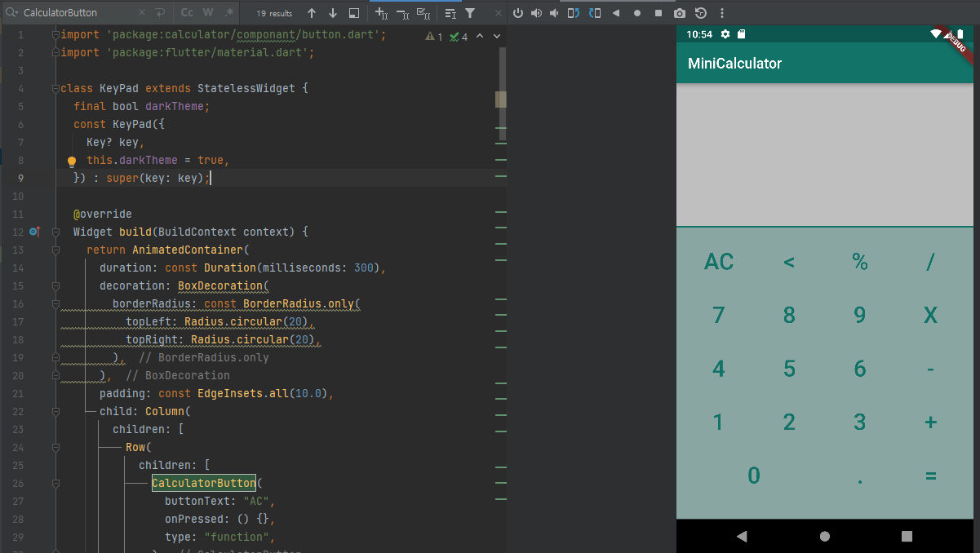Tap Android navigation recents button
The height and width of the screenshot is (553, 980).
[907, 536]
